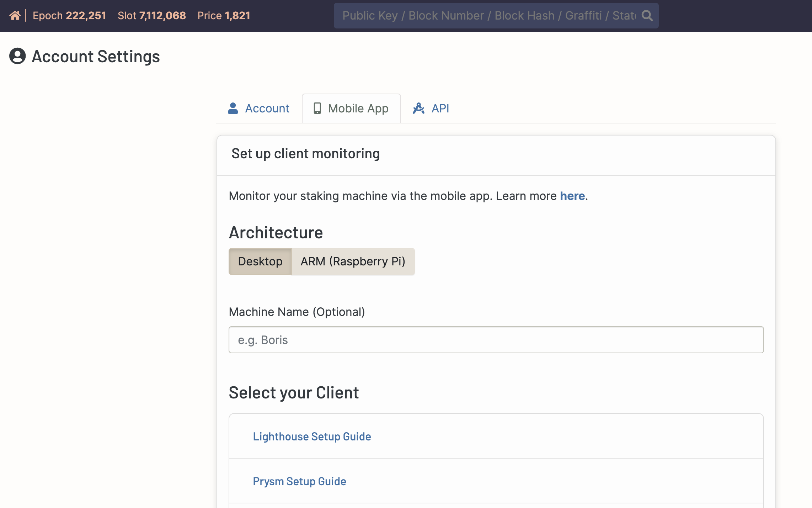This screenshot has width=812, height=508.
Task: Click the Slot 7,112,068 indicator
Action: (x=152, y=16)
